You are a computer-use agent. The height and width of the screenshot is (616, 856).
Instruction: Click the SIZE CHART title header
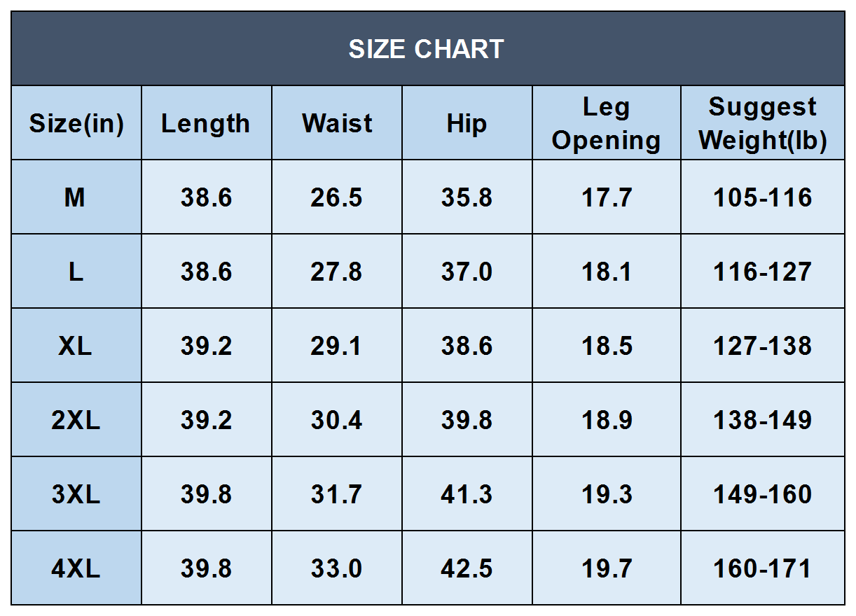point(427,49)
